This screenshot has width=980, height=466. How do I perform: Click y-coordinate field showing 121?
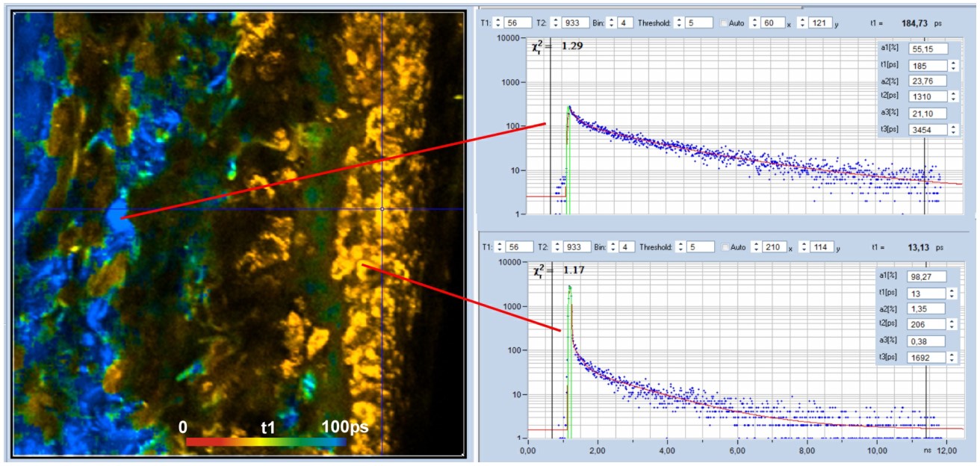click(819, 23)
